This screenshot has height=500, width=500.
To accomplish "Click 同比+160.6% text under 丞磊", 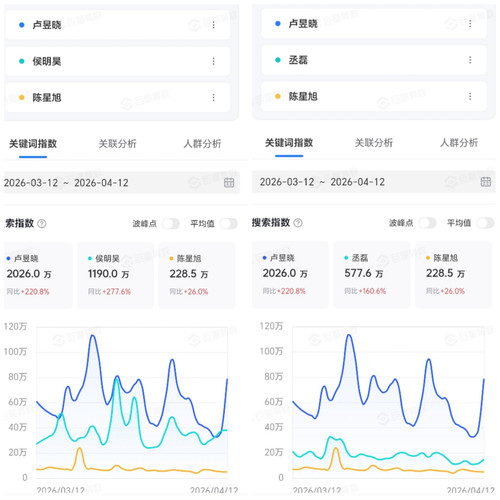I will click(365, 291).
